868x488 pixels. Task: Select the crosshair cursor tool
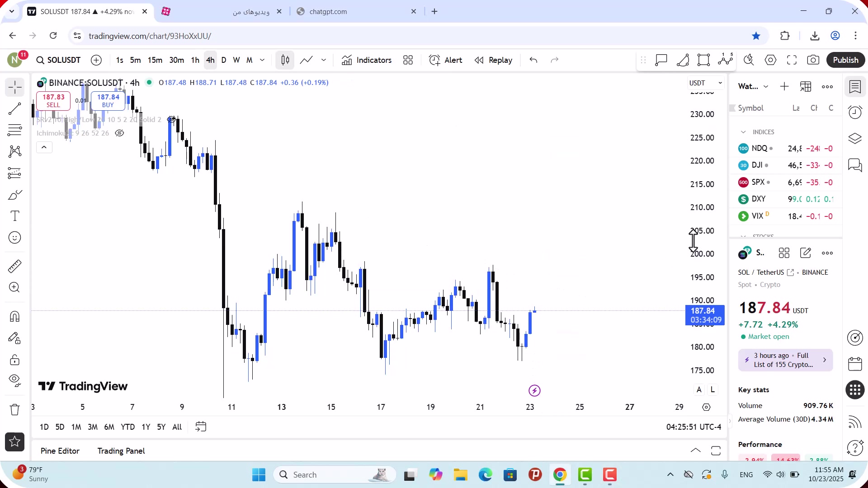(x=15, y=87)
